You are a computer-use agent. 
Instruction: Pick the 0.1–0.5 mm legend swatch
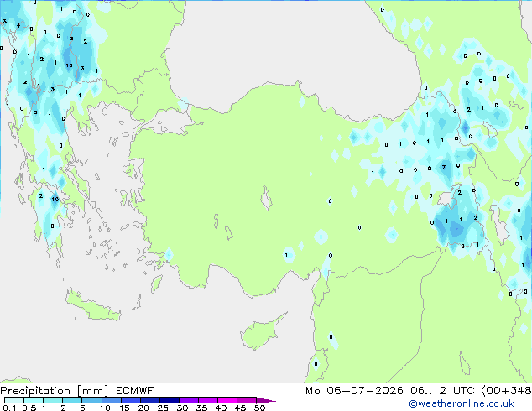14,400
